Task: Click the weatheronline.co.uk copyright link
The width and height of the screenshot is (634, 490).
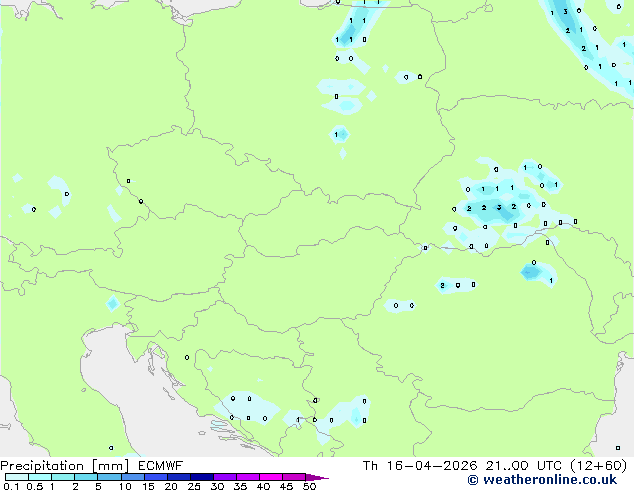Action: coord(542,480)
